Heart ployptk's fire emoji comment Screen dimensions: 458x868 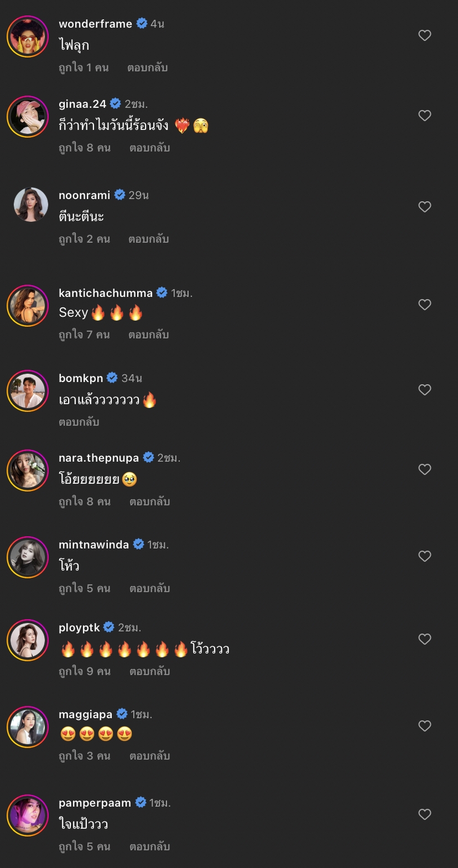(x=425, y=640)
